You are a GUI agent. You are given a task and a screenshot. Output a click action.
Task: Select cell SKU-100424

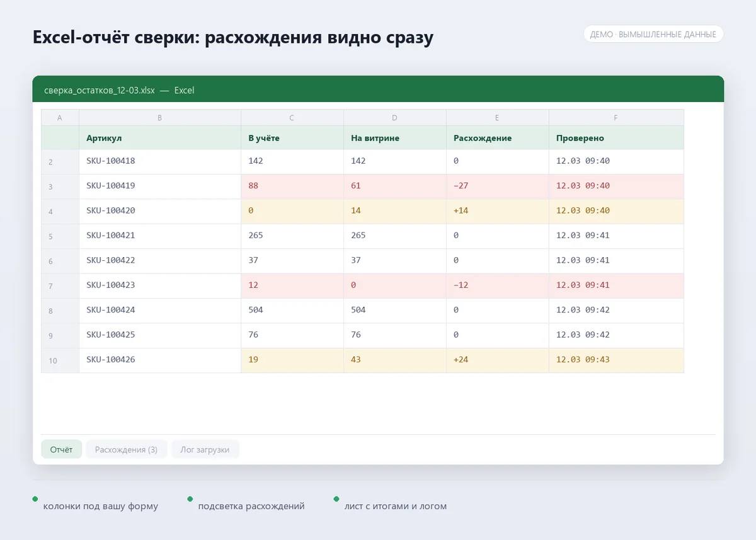tap(160, 311)
